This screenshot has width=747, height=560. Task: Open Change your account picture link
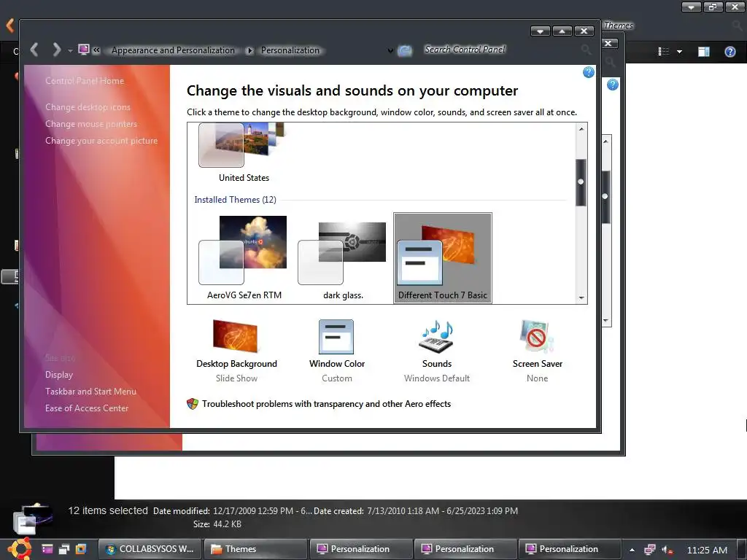(x=101, y=141)
